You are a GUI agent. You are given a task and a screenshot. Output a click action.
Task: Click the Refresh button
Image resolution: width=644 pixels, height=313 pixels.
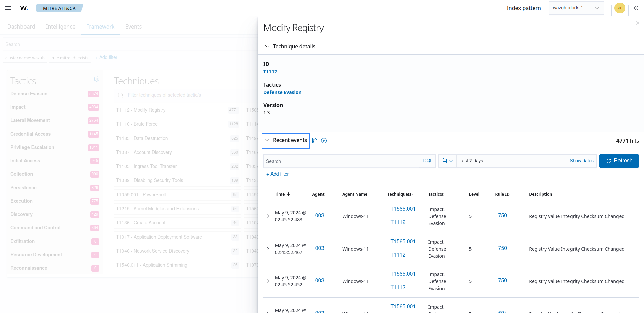coord(618,161)
